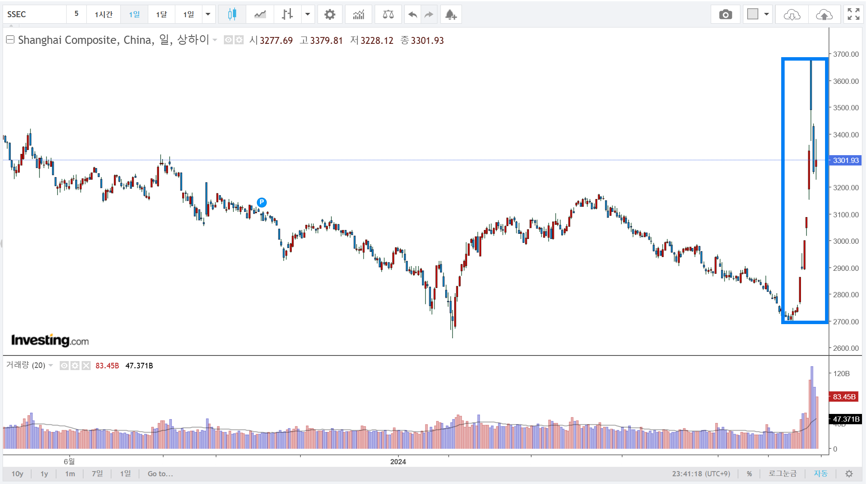Enter fullscreen mode

[853, 14]
